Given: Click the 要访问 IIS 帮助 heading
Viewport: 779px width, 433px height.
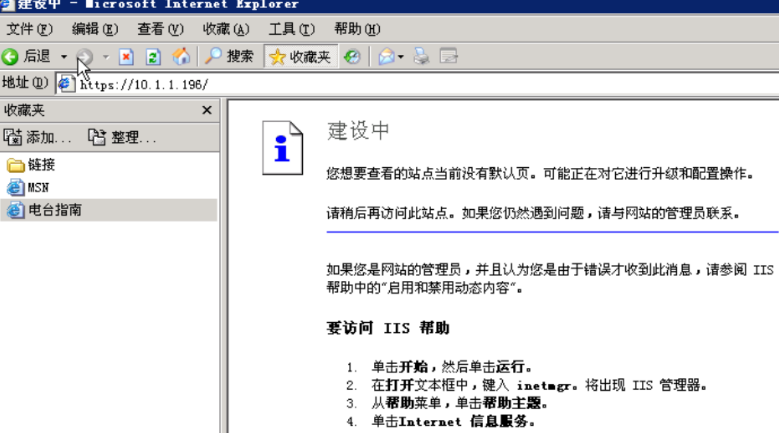Looking at the screenshot, I should [x=388, y=328].
